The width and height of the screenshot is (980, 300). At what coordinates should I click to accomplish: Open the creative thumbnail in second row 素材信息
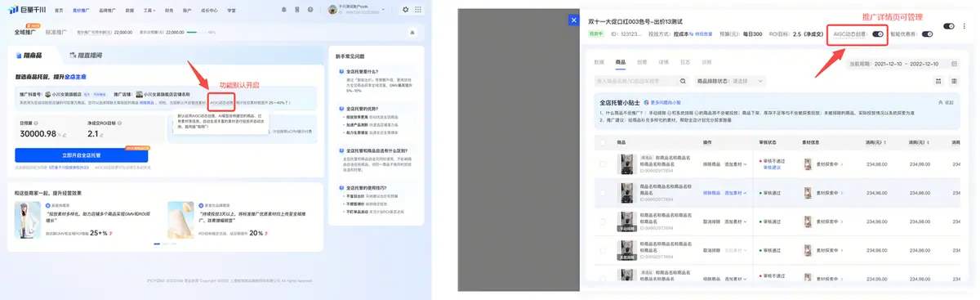pyautogui.click(x=808, y=193)
